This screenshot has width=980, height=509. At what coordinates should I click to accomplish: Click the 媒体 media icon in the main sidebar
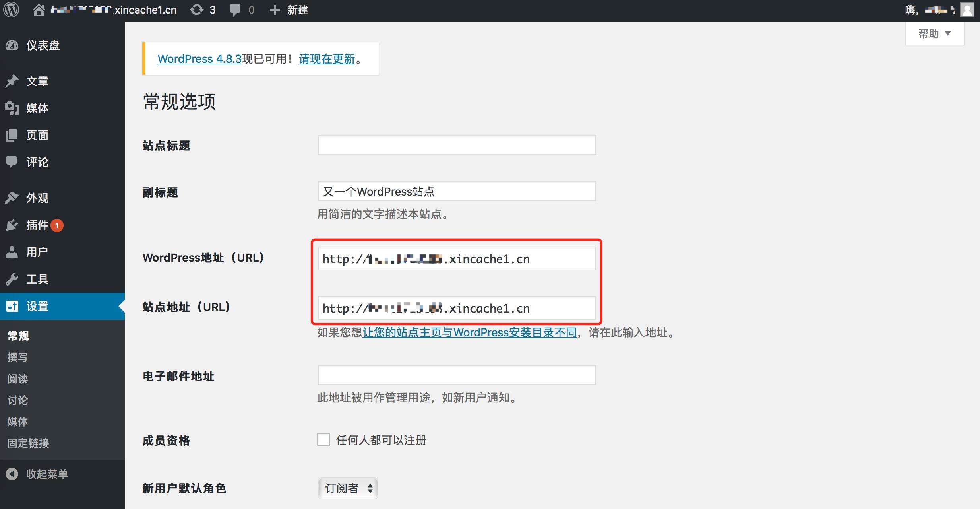coord(12,108)
